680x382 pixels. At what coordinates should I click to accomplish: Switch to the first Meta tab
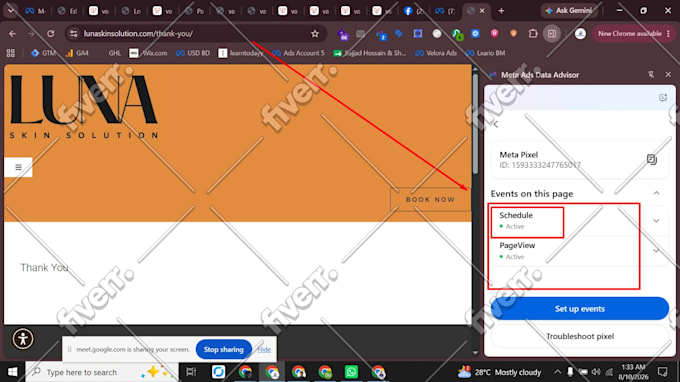click(x=35, y=11)
